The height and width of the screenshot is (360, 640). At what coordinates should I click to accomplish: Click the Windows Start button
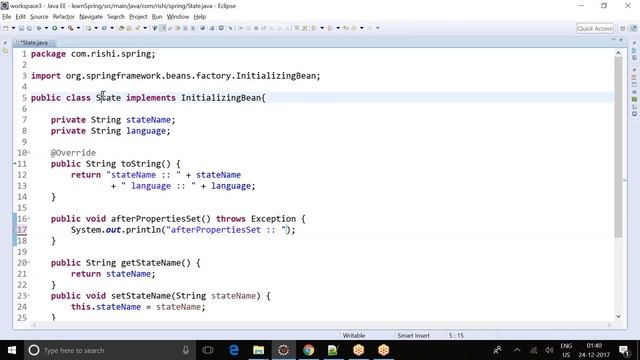[x=12, y=350]
